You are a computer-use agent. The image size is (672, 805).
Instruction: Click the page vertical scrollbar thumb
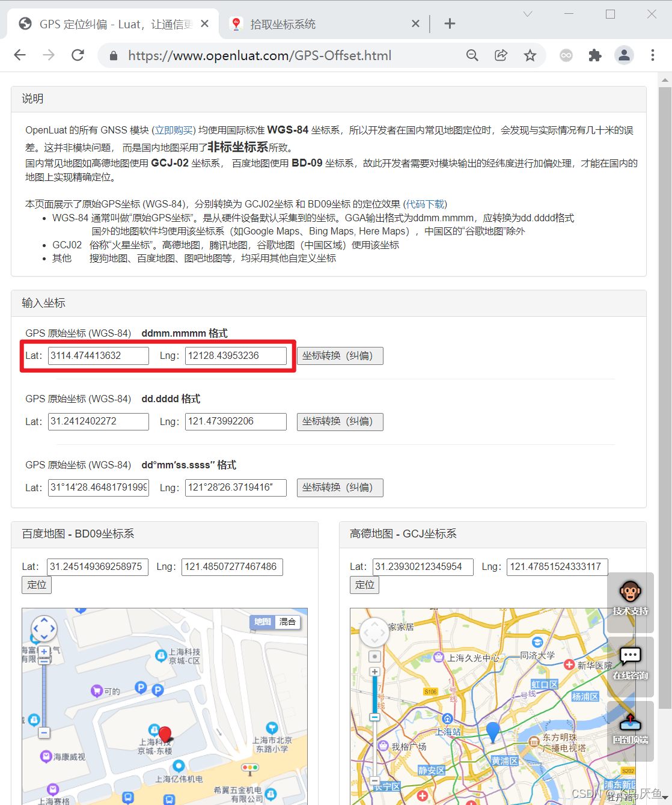pos(665,397)
